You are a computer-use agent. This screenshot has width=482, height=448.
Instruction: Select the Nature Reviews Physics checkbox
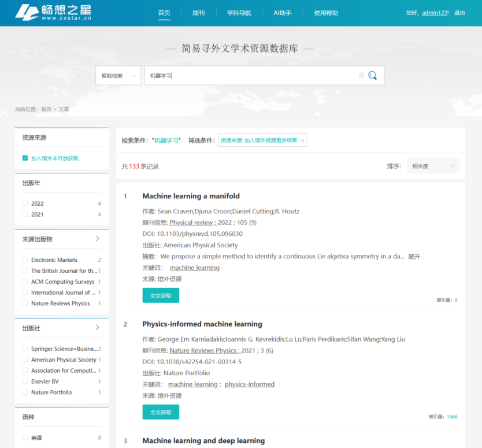pyautogui.click(x=25, y=303)
